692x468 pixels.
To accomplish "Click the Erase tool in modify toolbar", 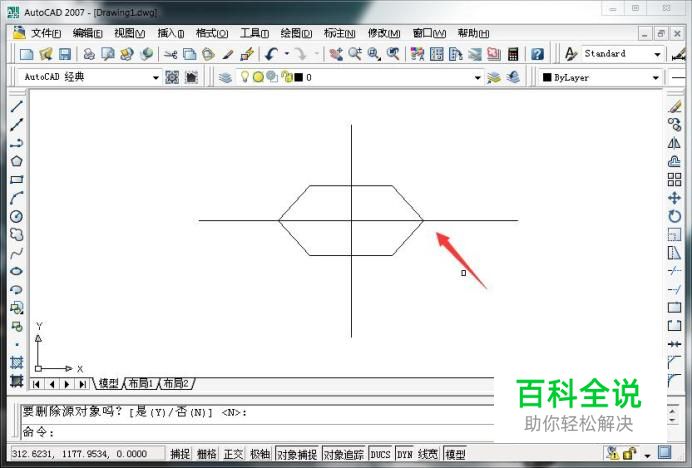I will [674, 106].
